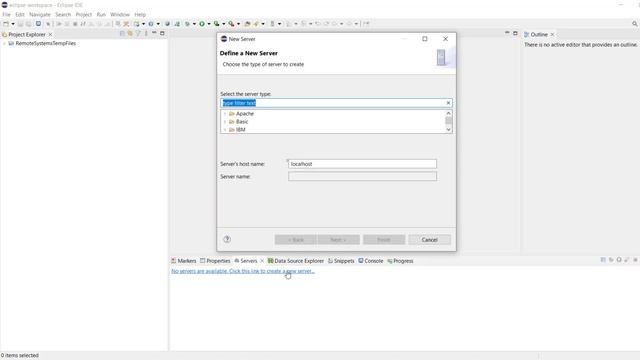Open the Help menu
640x360 pixels.
pos(140,14)
